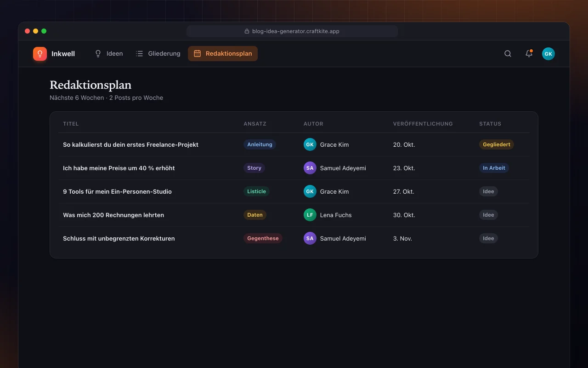This screenshot has height=368, width=588.
Task: Open the post 'So kalkulierst du dein erstes Freelance-Projekt'
Action: point(130,144)
